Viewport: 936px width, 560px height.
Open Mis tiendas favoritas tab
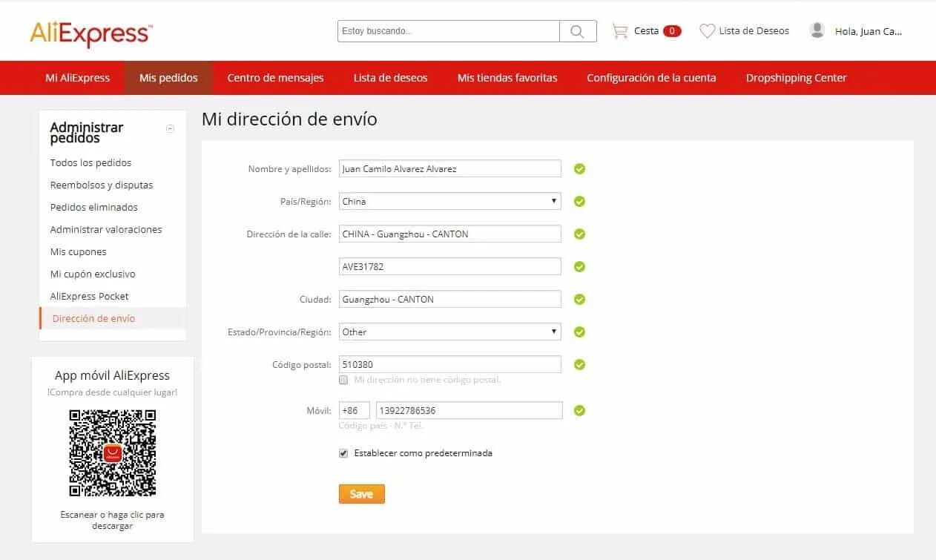tap(507, 78)
